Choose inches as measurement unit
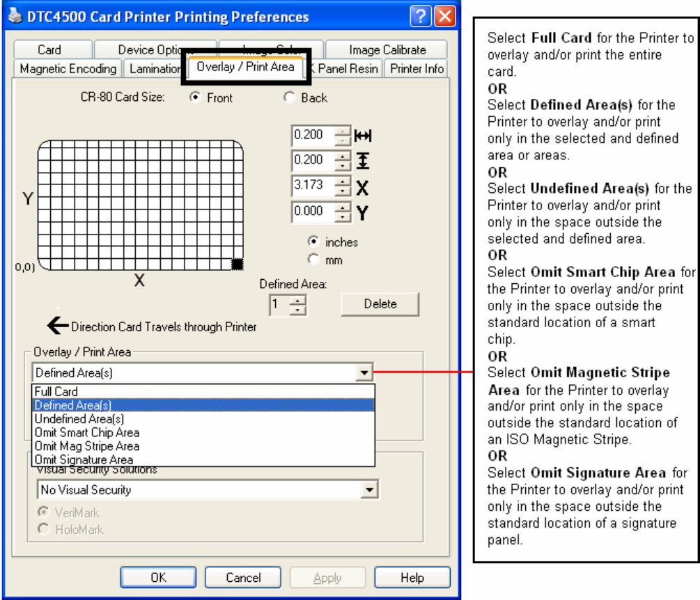The image size is (700, 600). pyautogui.click(x=313, y=242)
